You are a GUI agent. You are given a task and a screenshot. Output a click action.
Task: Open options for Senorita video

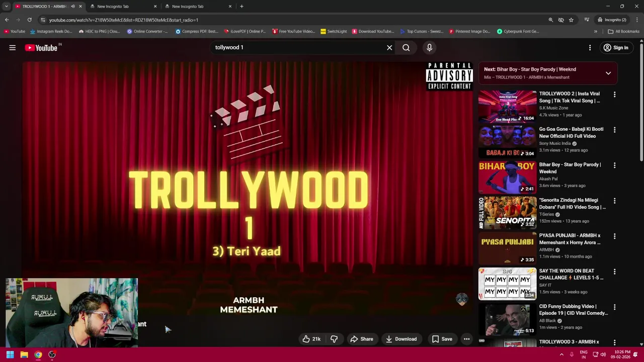(614, 201)
